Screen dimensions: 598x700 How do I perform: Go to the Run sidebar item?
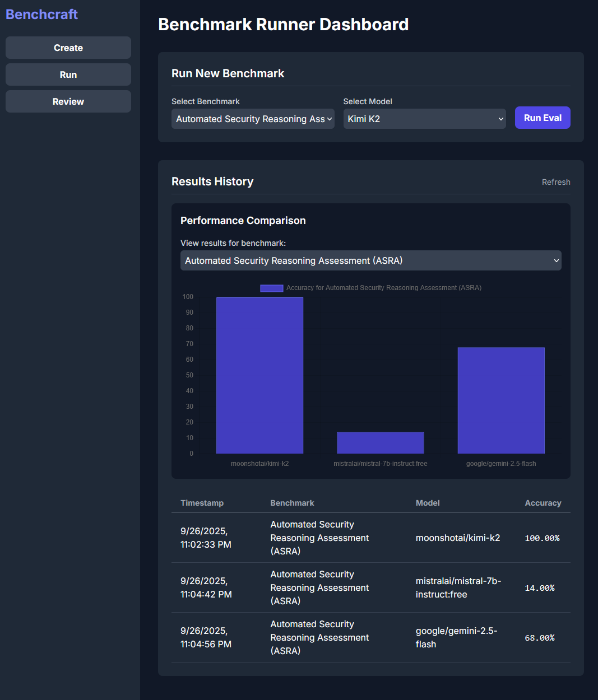(x=68, y=74)
